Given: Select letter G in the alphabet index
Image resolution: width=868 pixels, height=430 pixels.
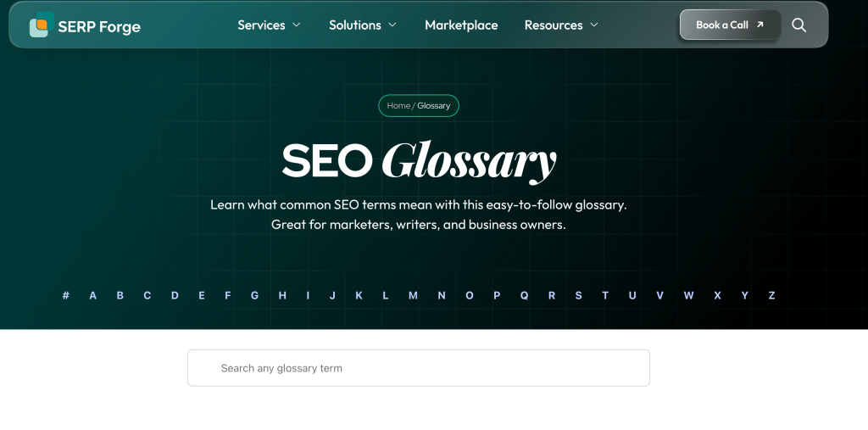Looking at the screenshot, I should (254, 295).
